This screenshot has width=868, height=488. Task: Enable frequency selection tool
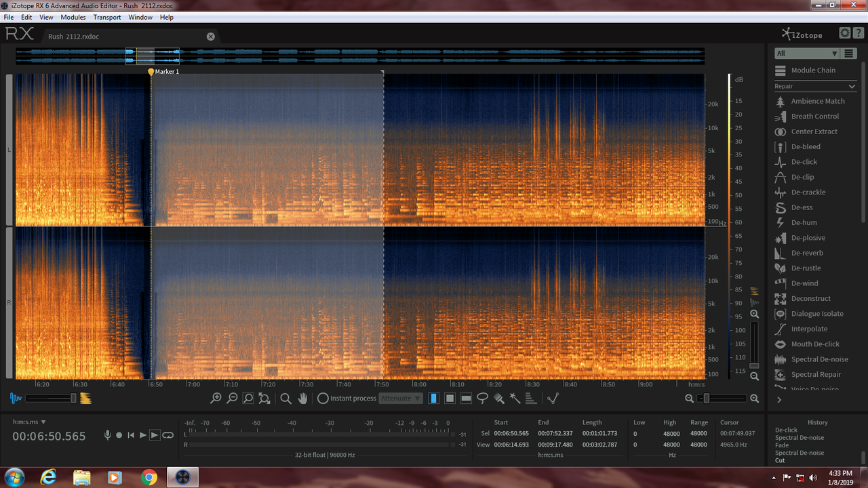pyautogui.click(x=466, y=399)
